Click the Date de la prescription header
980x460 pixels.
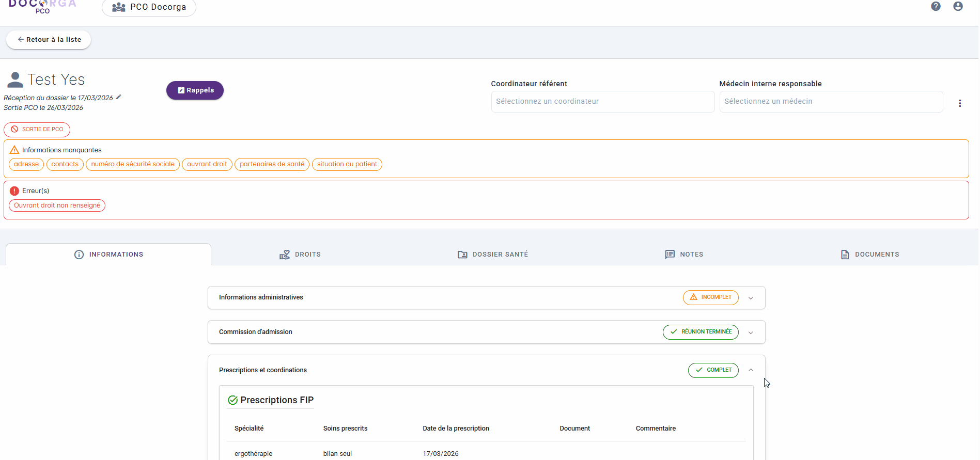[456, 429]
